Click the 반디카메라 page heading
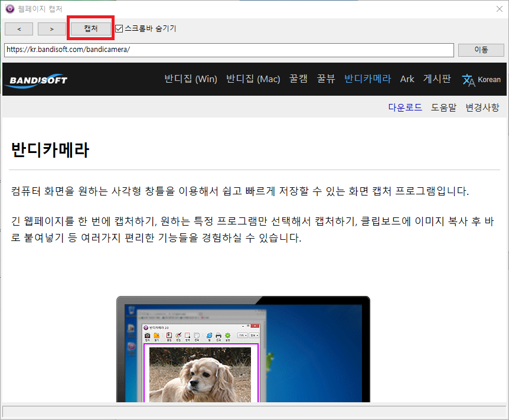Screen dimensions: 509x420 (50, 150)
